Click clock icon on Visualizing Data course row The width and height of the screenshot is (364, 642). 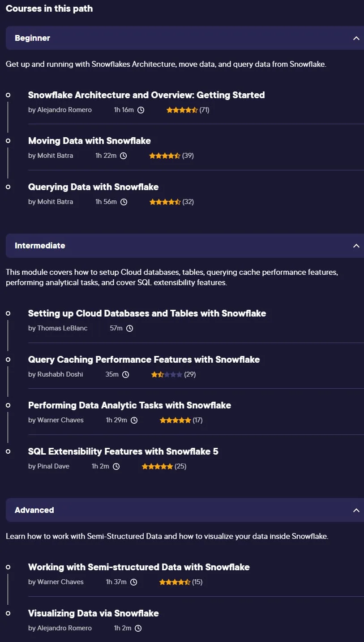(138, 628)
